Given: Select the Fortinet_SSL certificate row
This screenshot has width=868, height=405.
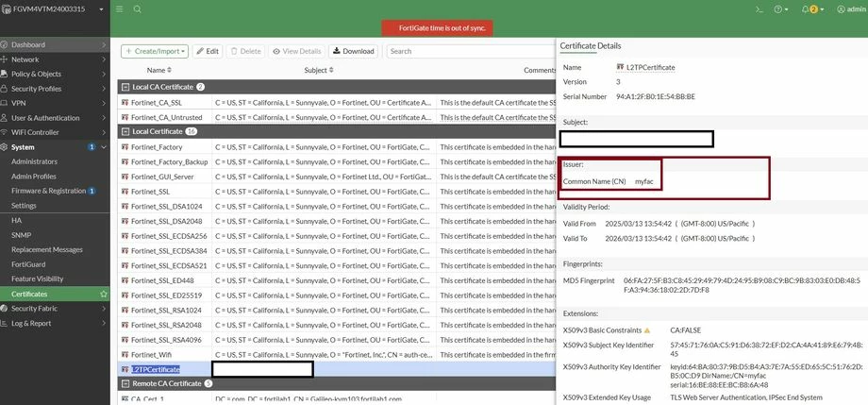Looking at the screenshot, I should tap(337, 192).
